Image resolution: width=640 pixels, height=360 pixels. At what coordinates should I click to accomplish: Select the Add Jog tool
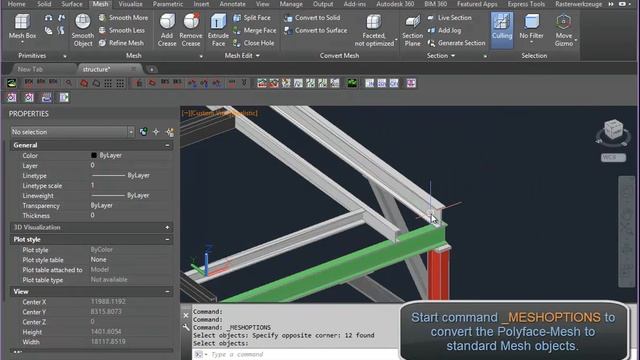444,30
